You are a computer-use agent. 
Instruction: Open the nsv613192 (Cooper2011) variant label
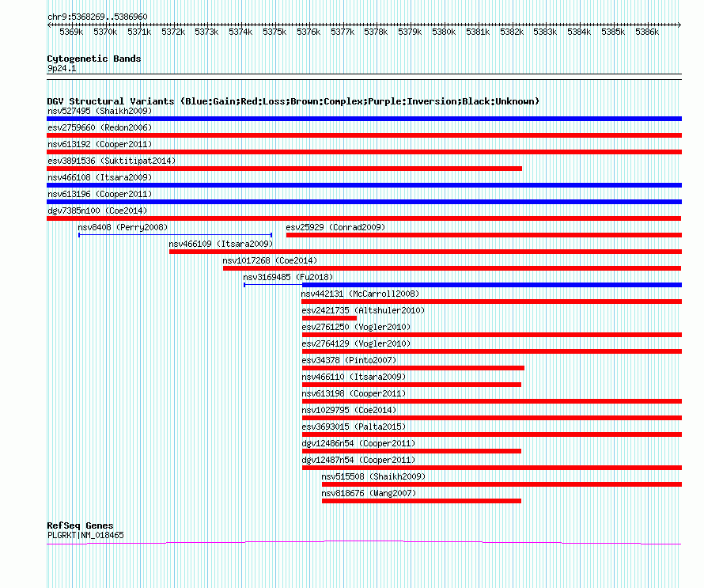click(x=100, y=144)
